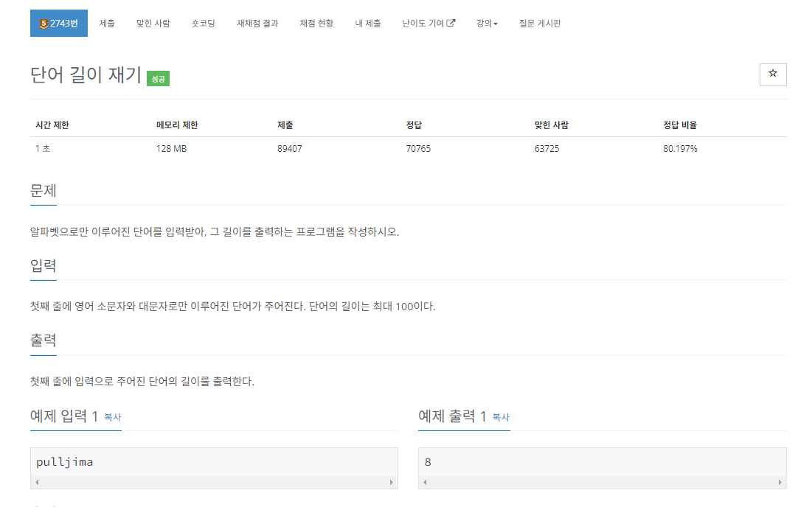Open the 내 제출 tab
Viewport: 812px width, 507px height.
[368, 24]
